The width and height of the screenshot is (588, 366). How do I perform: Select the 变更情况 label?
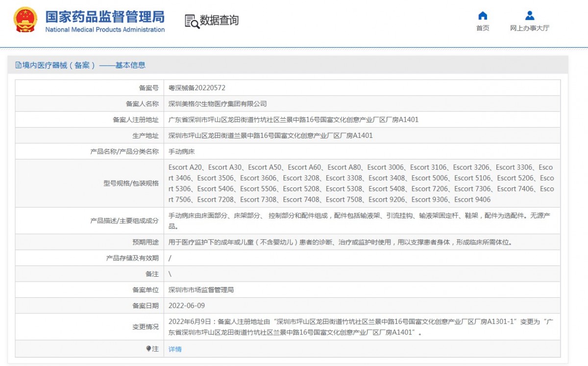tap(146, 327)
